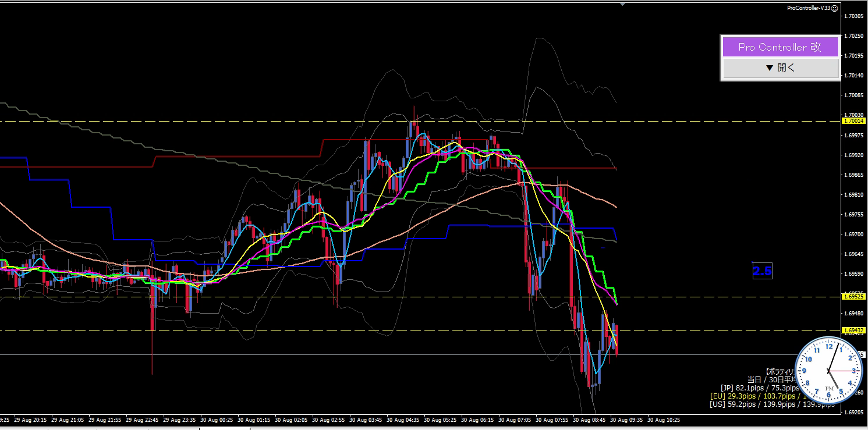Click the 1.69920 price scale value

[x=853, y=155]
